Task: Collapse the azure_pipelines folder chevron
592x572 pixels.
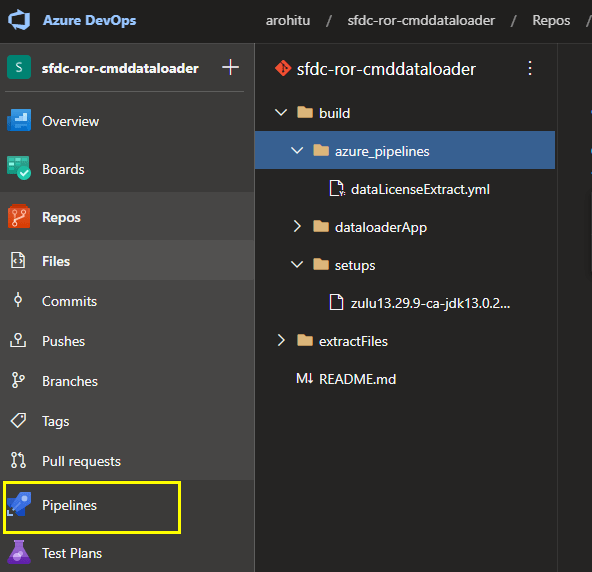Action: (297, 150)
